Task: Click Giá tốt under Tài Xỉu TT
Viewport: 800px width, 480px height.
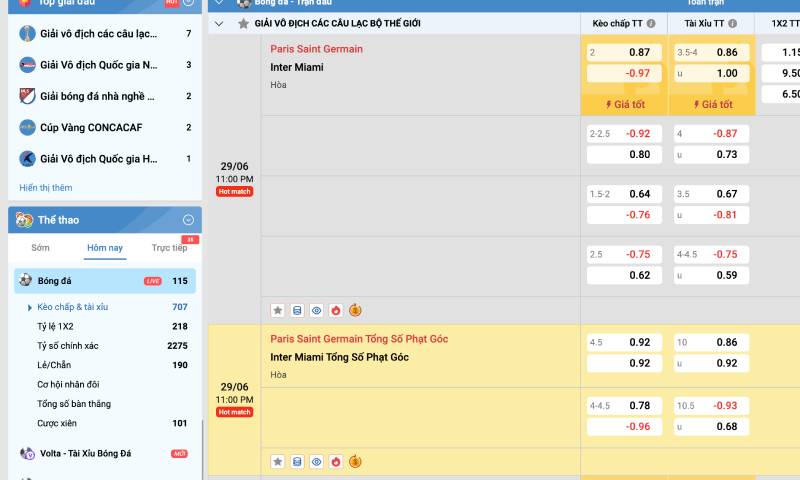Action: point(713,105)
